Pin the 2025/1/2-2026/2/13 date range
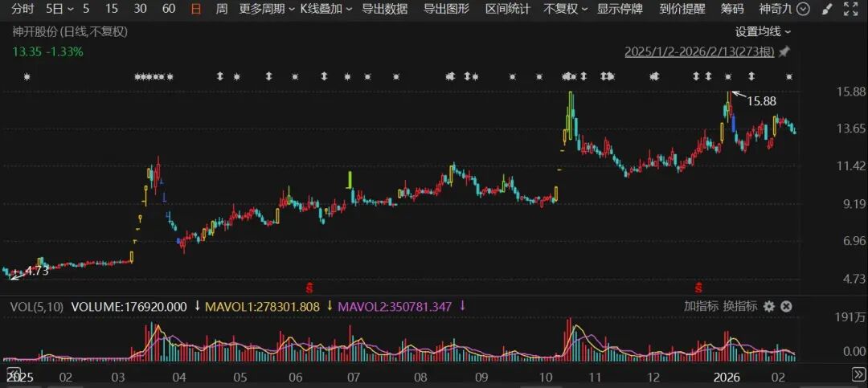The height and width of the screenshot is (388, 868). coord(784,52)
